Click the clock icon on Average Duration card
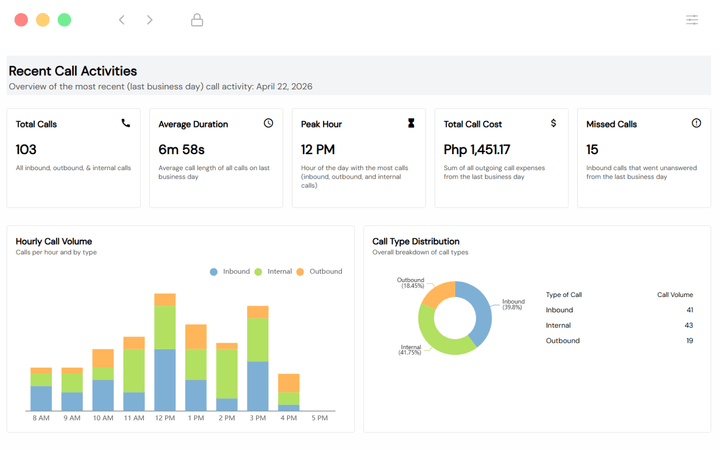Screen dimensions: 720x450 (268, 124)
